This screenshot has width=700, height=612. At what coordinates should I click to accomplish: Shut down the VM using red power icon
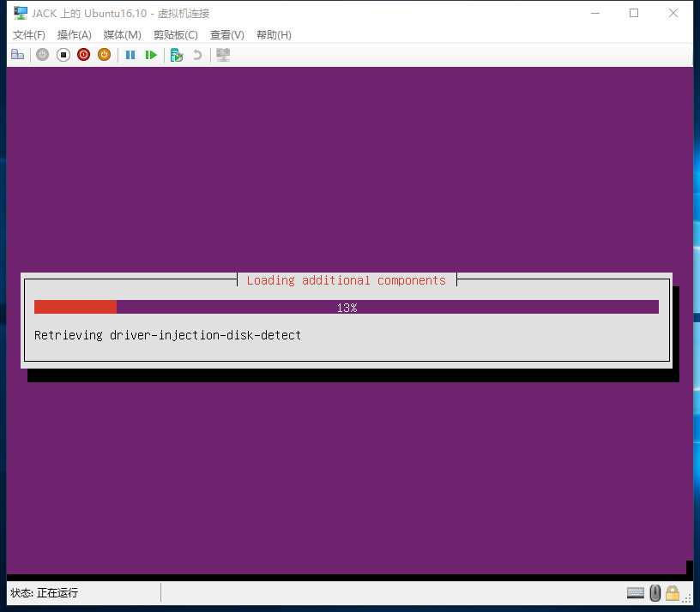click(83, 54)
